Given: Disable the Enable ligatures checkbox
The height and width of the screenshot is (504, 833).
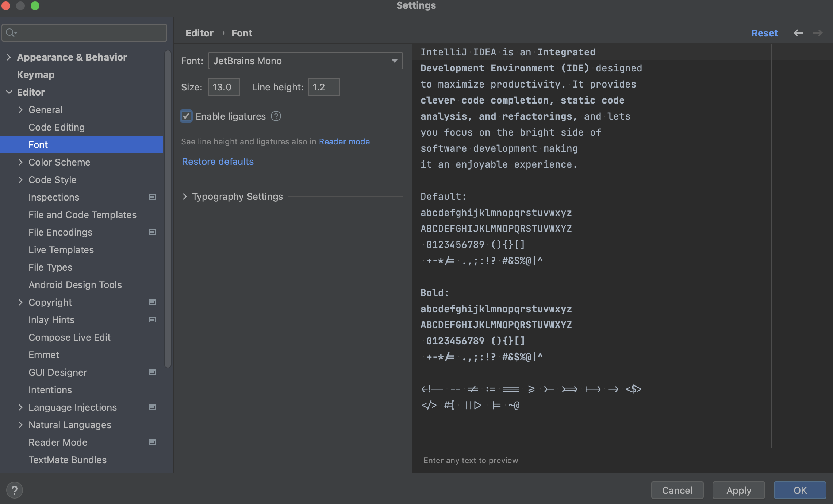Looking at the screenshot, I should point(186,116).
